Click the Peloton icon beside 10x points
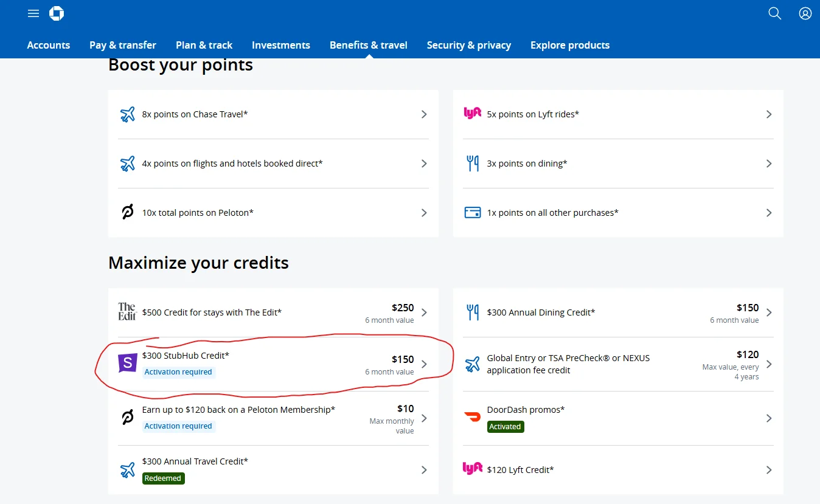Viewport: 820px width, 504px height. pos(127,212)
